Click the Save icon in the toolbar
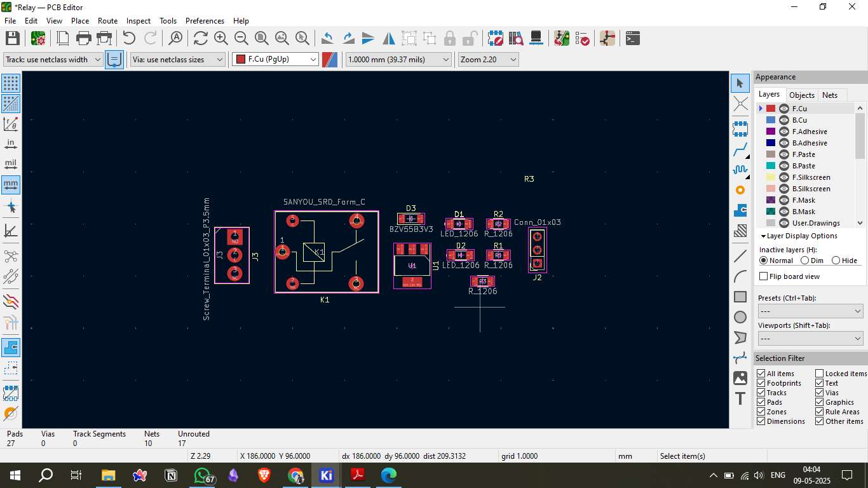 click(x=13, y=38)
